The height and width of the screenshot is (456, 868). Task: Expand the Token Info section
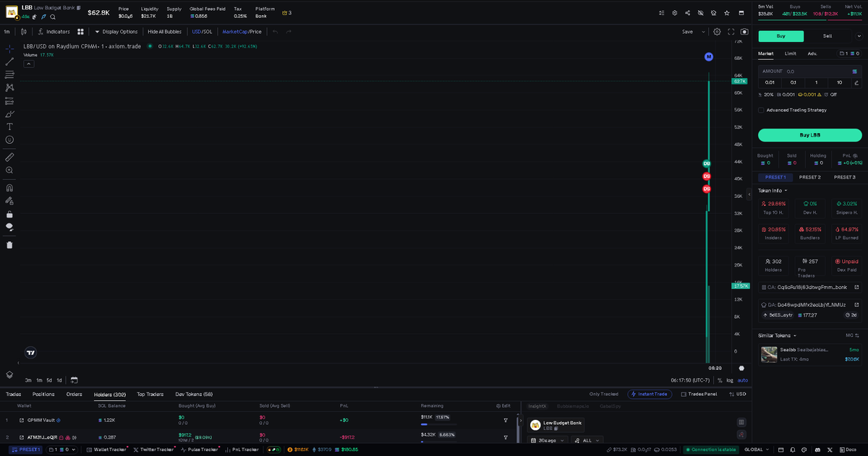(x=772, y=191)
